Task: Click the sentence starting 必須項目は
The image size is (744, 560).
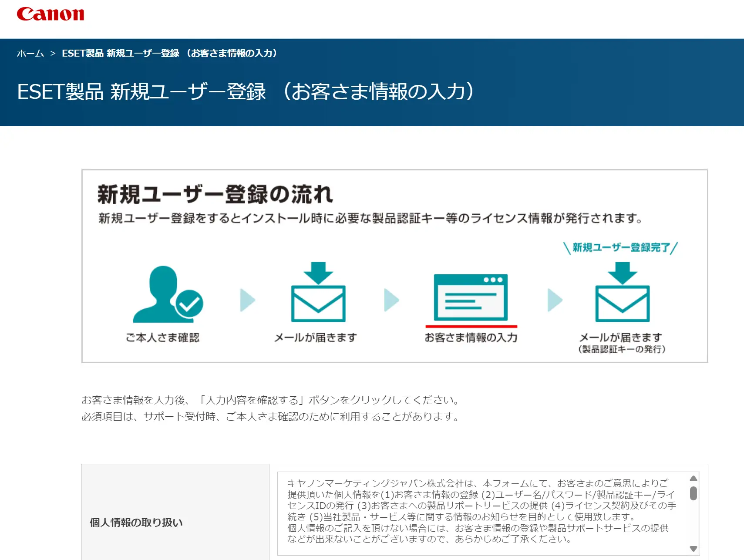Action: [x=270, y=417]
